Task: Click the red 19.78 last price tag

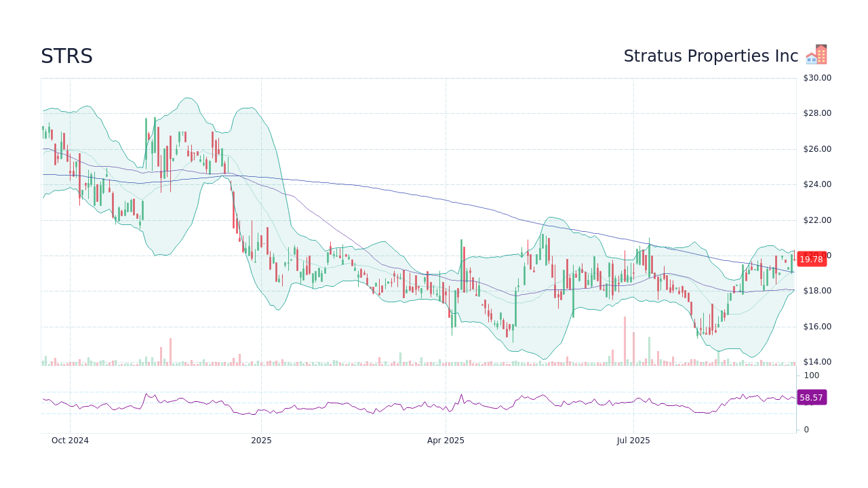Action: pyautogui.click(x=811, y=259)
